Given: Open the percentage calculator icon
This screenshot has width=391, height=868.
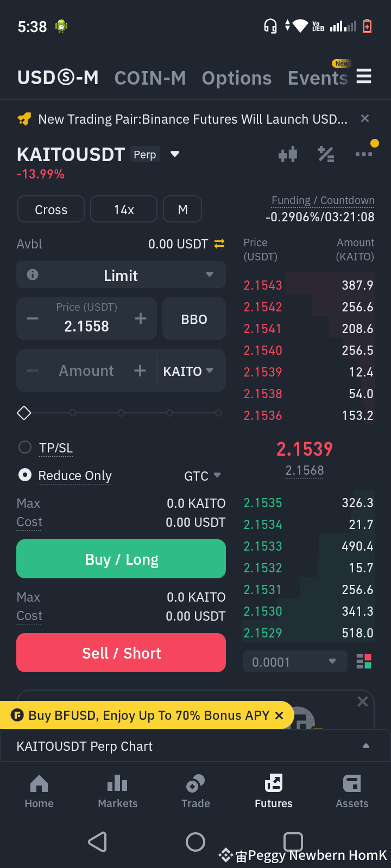Looking at the screenshot, I should pyautogui.click(x=326, y=155).
